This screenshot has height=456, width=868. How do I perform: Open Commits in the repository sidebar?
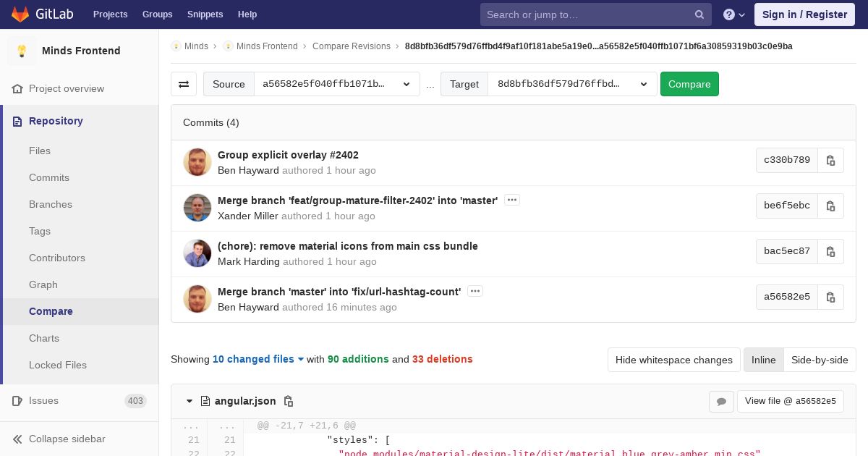tap(49, 177)
